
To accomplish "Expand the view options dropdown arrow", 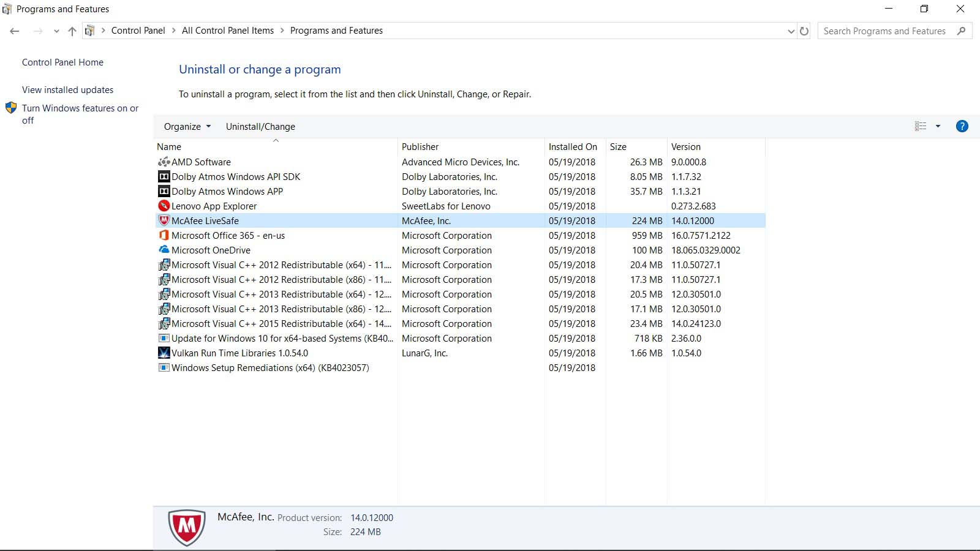I will click(938, 126).
